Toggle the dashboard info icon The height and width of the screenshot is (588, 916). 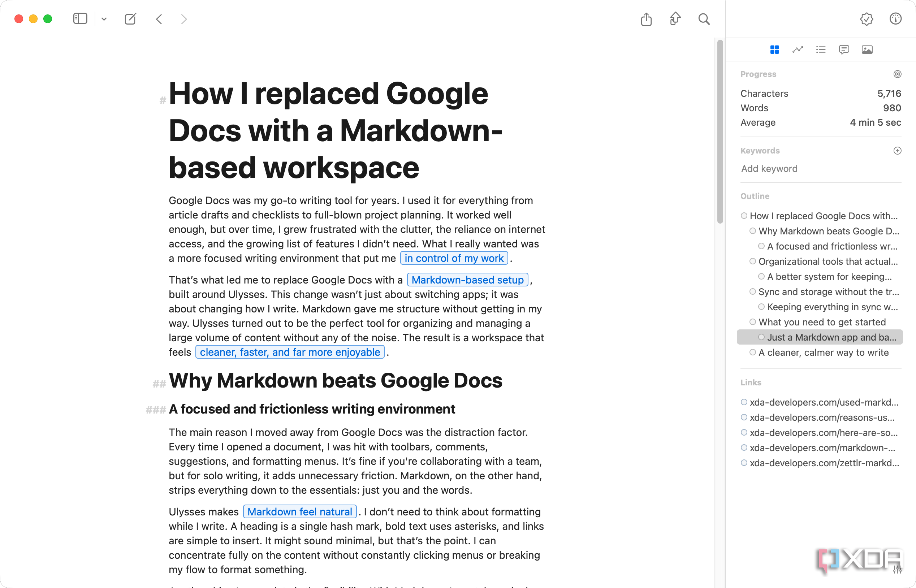coord(895,19)
